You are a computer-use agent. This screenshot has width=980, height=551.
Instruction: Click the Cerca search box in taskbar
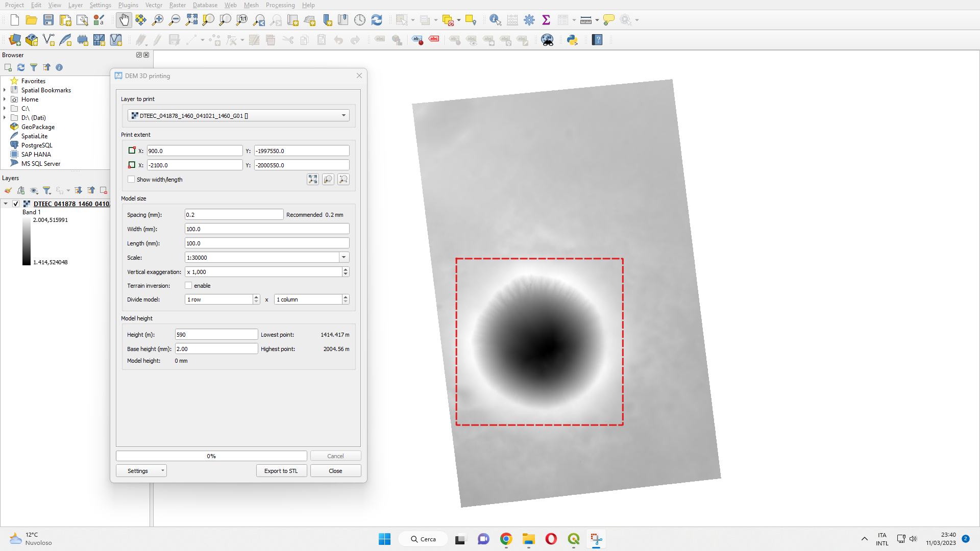click(x=423, y=539)
